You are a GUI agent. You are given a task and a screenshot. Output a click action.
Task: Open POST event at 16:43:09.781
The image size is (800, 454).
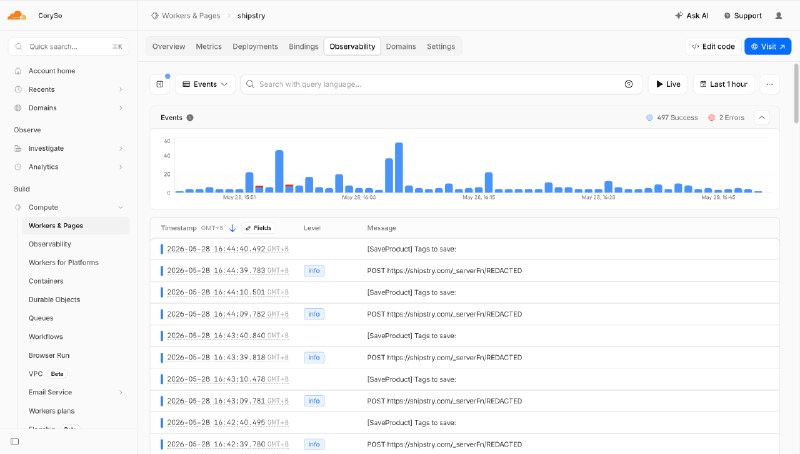[x=464, y=401]
